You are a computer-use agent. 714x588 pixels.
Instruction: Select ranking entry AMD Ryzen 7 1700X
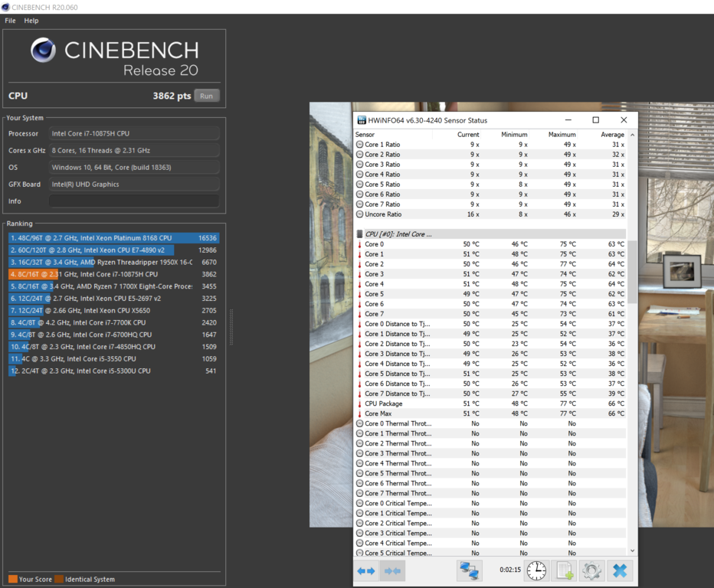(114, 286)
